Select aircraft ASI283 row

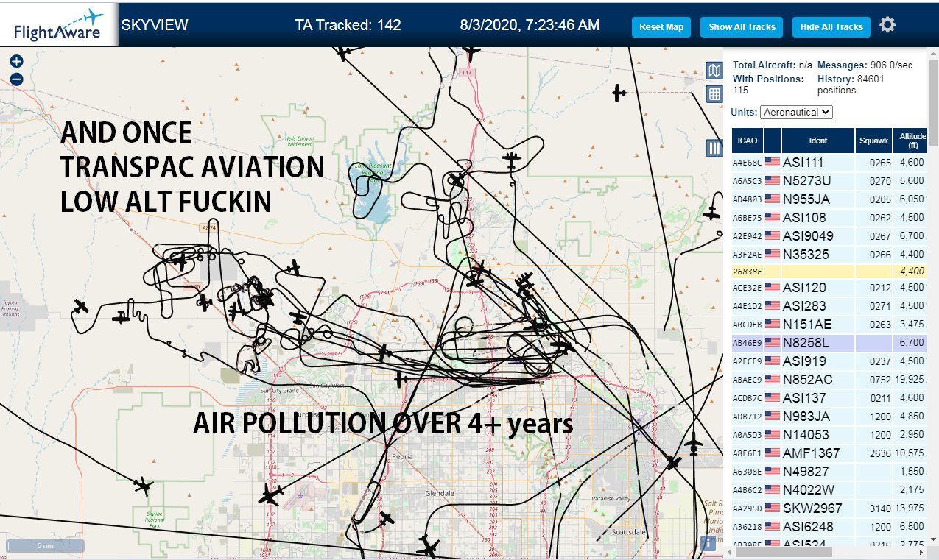point(829,306)
